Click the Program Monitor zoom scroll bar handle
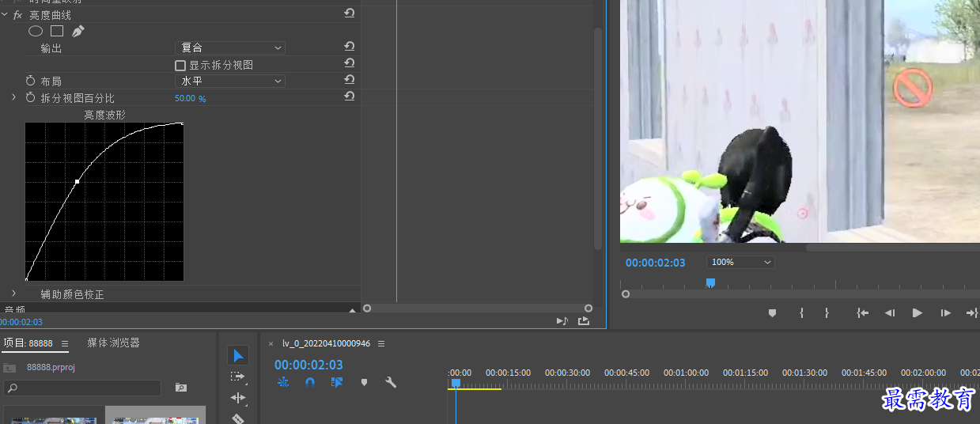The image size is (980, 424). click(x=626, y=294)
